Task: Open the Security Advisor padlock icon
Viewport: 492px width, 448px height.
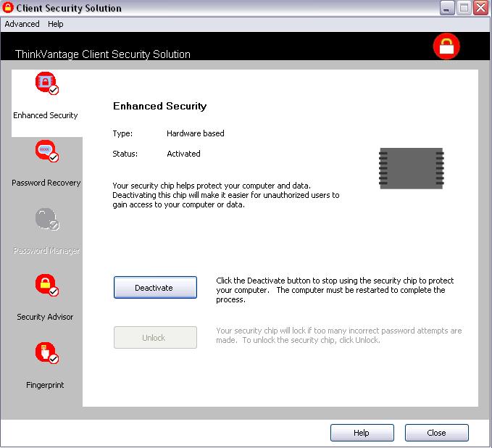Action: tap(47, 285)
